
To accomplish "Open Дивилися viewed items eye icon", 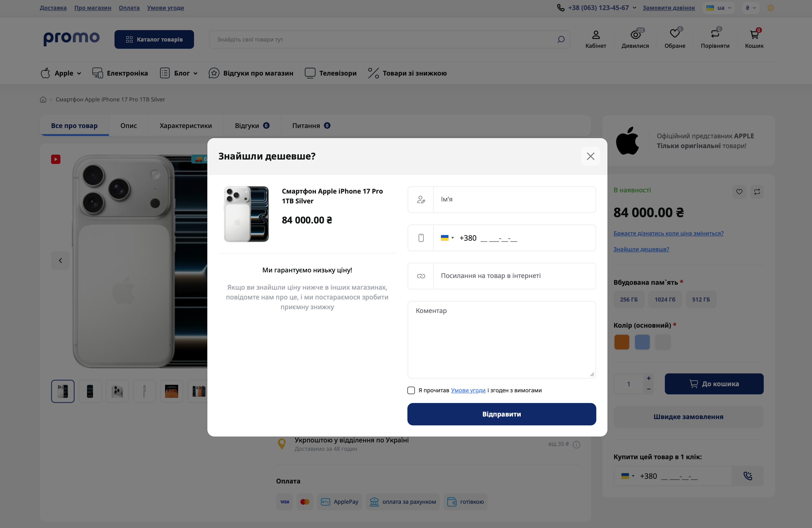I will (x=635, y=35).
